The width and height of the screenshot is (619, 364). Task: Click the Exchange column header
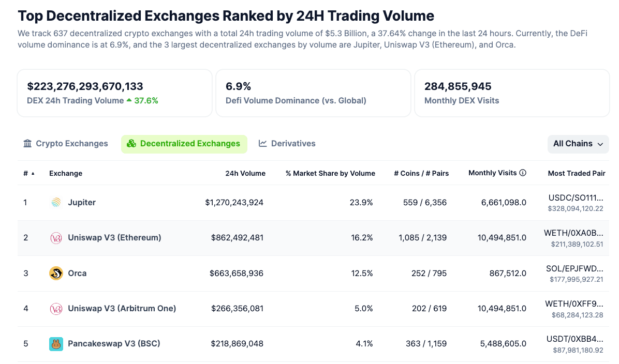pyautogui.click(x=66, y=174)
